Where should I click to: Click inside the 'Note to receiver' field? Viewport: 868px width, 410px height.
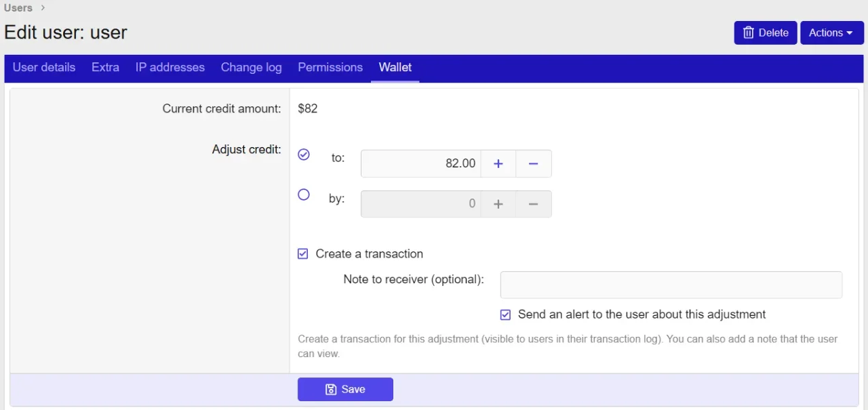click(x=670, y=285)
